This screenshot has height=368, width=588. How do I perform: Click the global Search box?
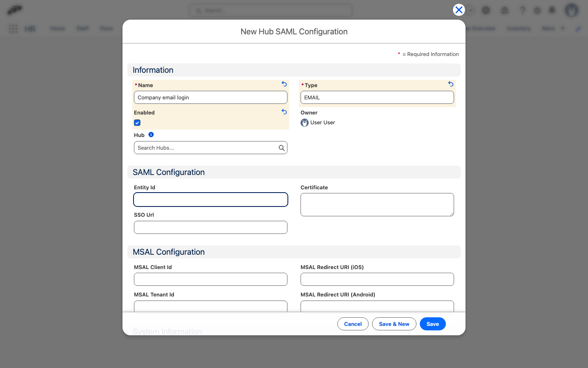(x=271, y=10)
